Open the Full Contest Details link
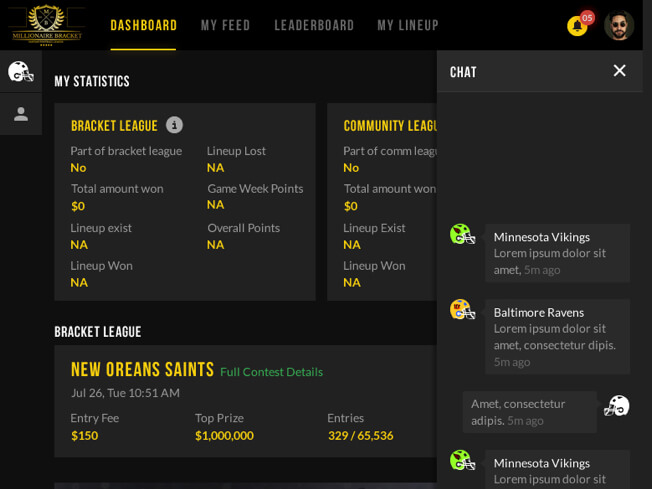This screenshot has width=652, height=489. tap(272, 372)
